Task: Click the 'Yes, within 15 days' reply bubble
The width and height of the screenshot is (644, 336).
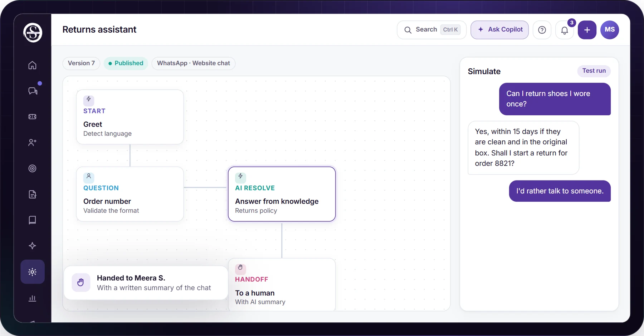Action: (523, 148)
